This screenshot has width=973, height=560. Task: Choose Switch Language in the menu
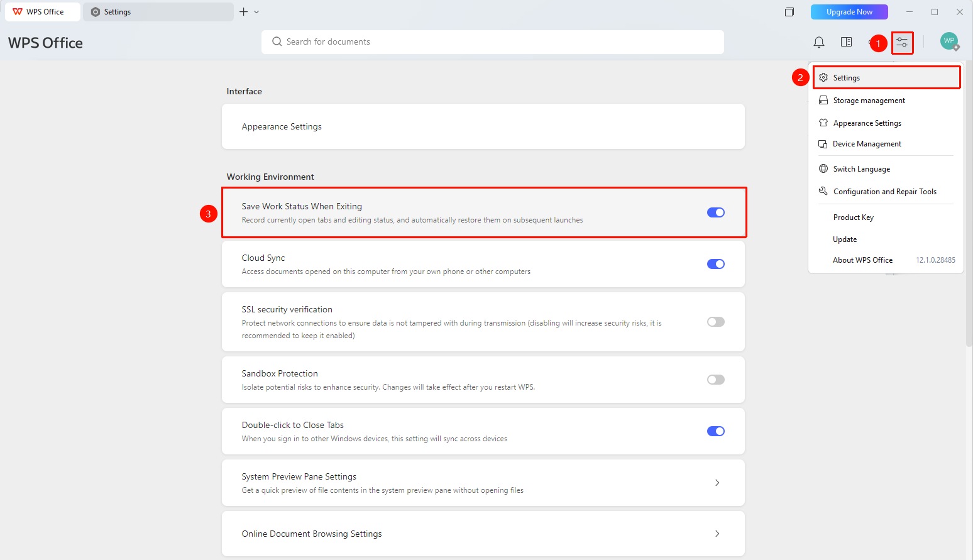[x=887, y=169]
